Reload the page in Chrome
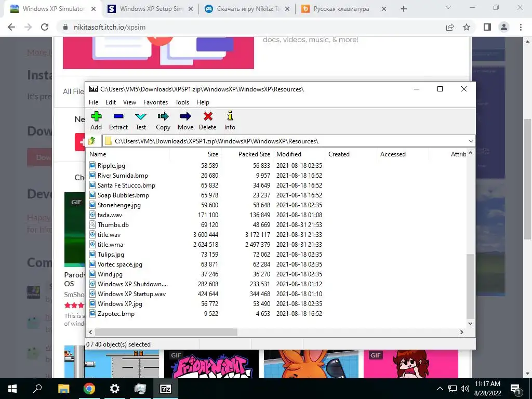 click(x=45, y=27)
